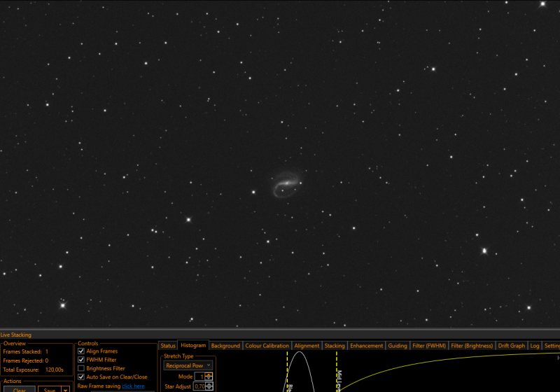Select the Histogram tab
Screen dimensions: 560x392
[x=193, y=345]
